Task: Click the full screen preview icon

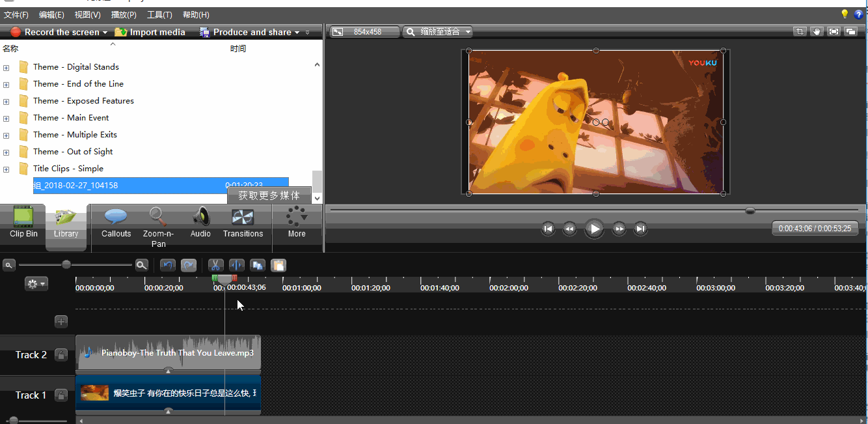Action: 834,31
